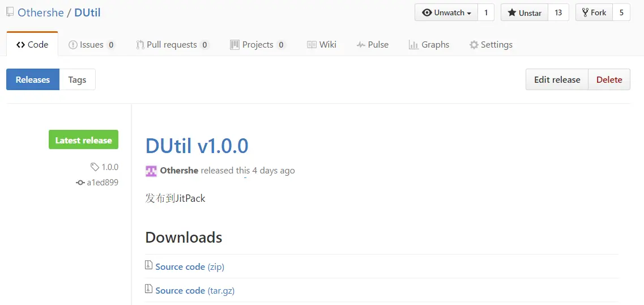This screenshot has width=644, height=305.
Task: Open the DUtil v1.0.0 release title
Action: pos(197,146)
